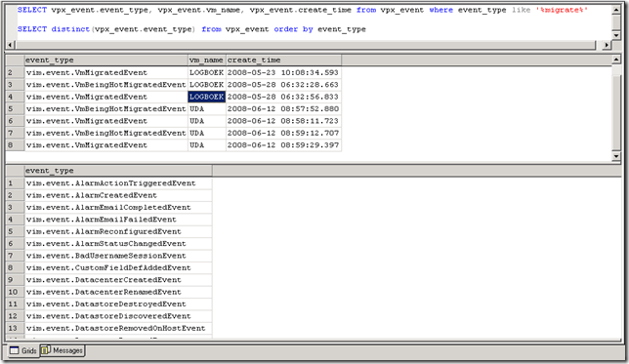
Task: Click cell 2008-06-12 08:58:11.723
Action: click(283, 121)
